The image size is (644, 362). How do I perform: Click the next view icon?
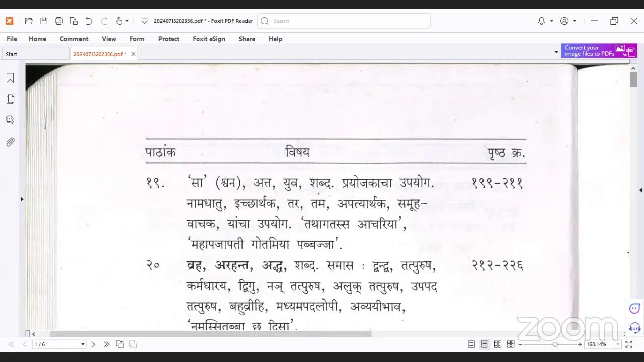(133, 344)
